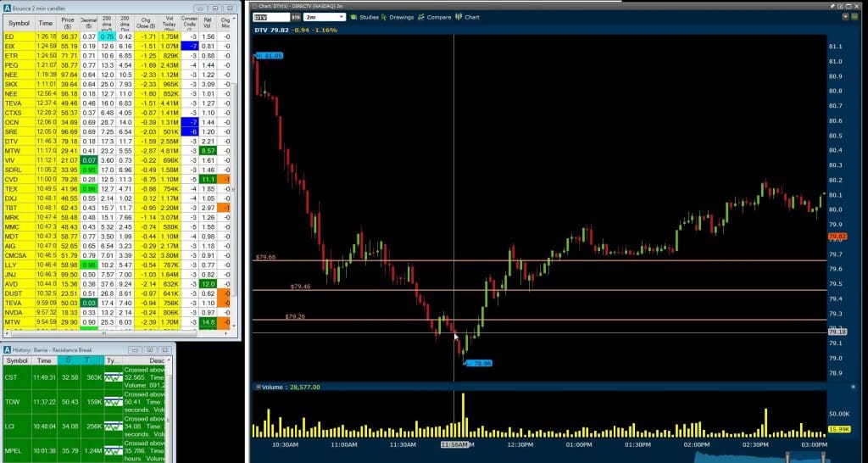Image resolution: width=868 pixels, height=463 pixels.
Task: Click the 79.82 current price tag on axis
Action: (837, 237)
